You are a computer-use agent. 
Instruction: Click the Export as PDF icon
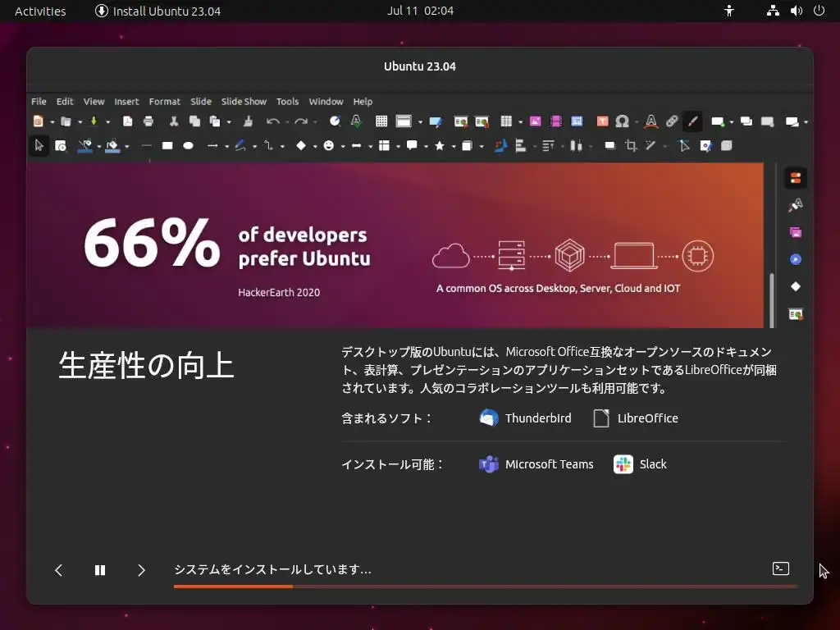point(127,121)
